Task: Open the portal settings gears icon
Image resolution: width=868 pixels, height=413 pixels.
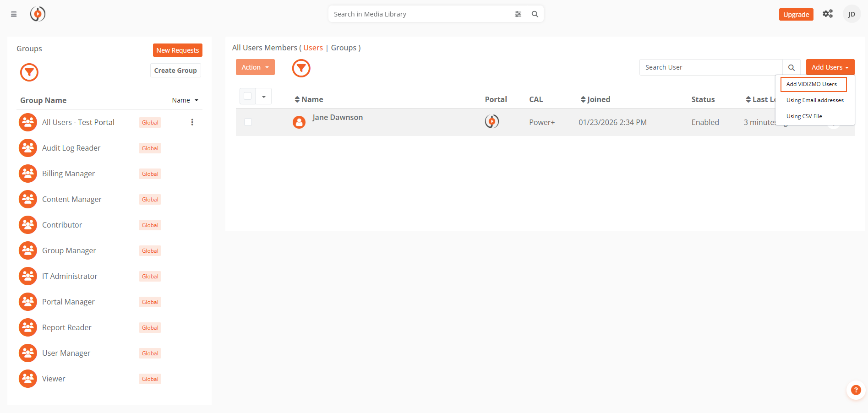Action: (x=828, y=14)
